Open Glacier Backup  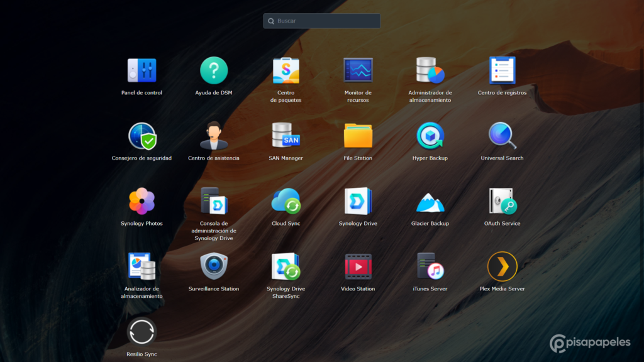coord(430,201)
